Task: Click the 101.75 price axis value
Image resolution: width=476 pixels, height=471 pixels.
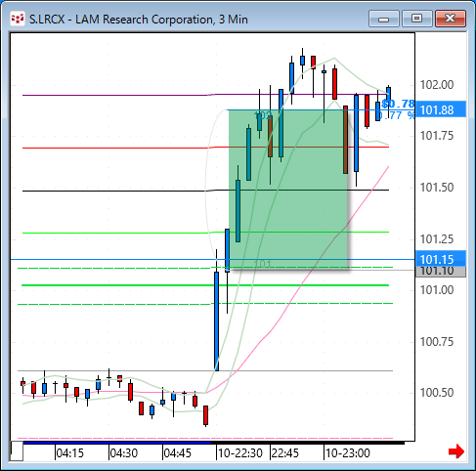Action: pos(437,136)
